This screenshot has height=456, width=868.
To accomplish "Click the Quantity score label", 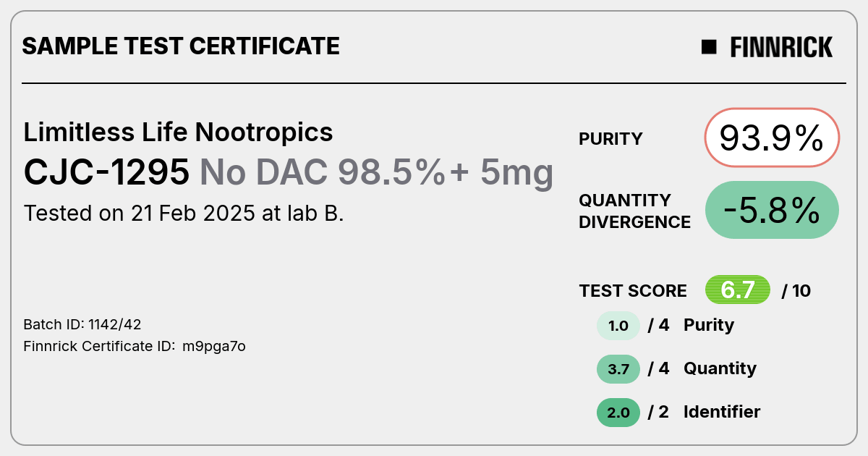I will (720, 368).
